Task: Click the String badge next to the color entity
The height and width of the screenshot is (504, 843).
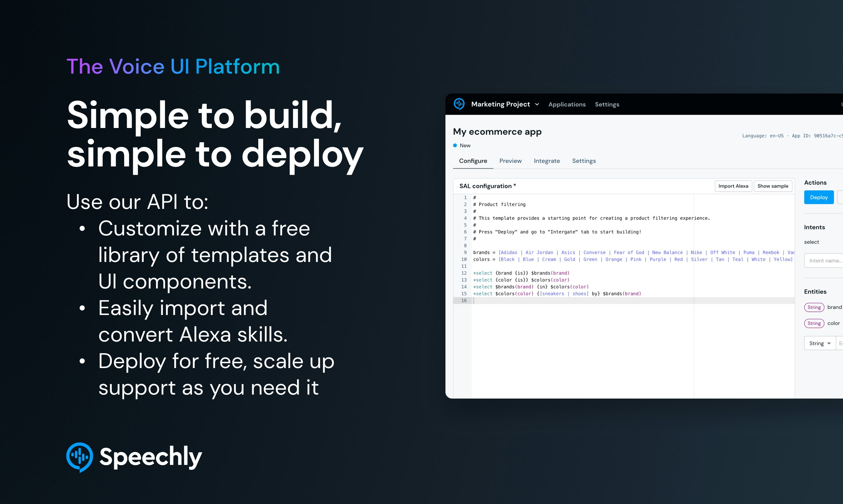Action: 814,323
